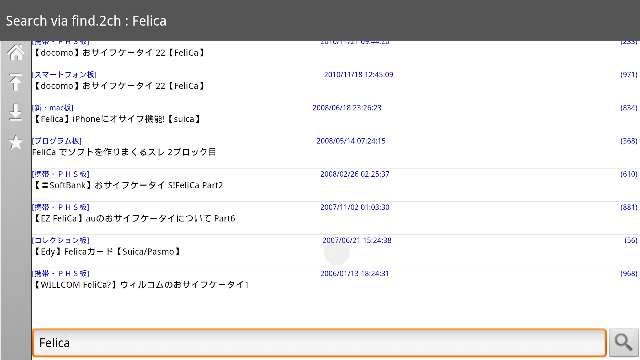The width and height of the screenshot is (640, 360).
Task: Click the 2008/06/18 timestamp entry
Action: (x=347, y=108)
